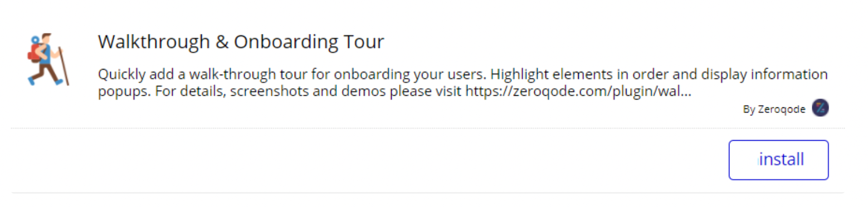The image size is (868, 207).
Task: Click the plugin description paragraph
Action: pos(462,83)
